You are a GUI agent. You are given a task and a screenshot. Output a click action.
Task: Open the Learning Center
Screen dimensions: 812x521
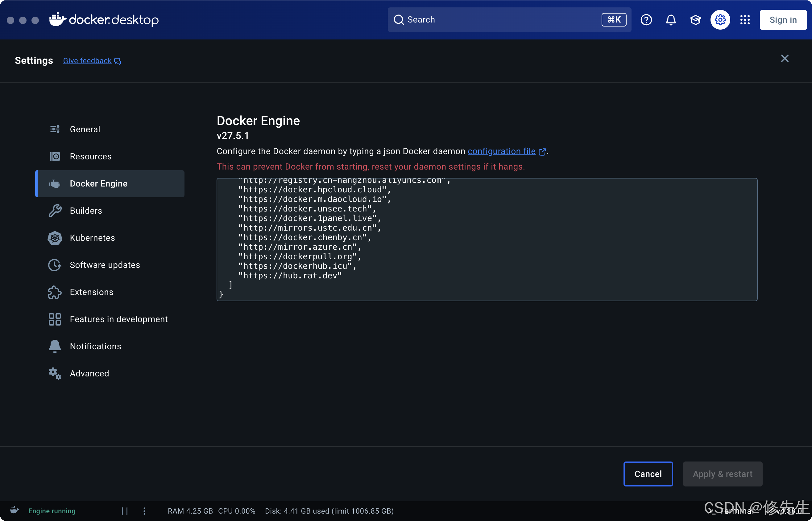tap(695, 20)
